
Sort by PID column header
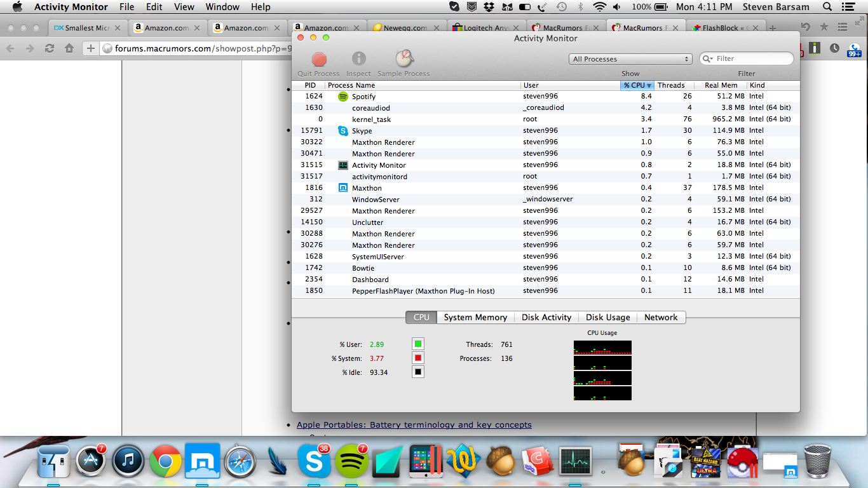tap(310, 85)
